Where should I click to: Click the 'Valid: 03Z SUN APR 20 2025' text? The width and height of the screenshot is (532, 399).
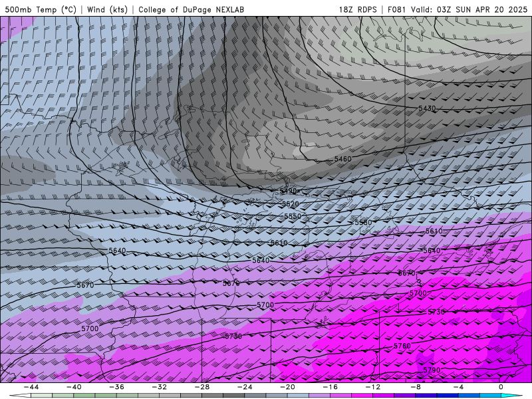[469, 9]
